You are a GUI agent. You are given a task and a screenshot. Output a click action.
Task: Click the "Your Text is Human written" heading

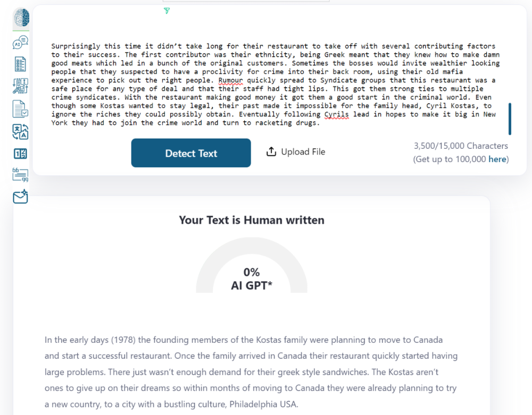coord(252,220)
